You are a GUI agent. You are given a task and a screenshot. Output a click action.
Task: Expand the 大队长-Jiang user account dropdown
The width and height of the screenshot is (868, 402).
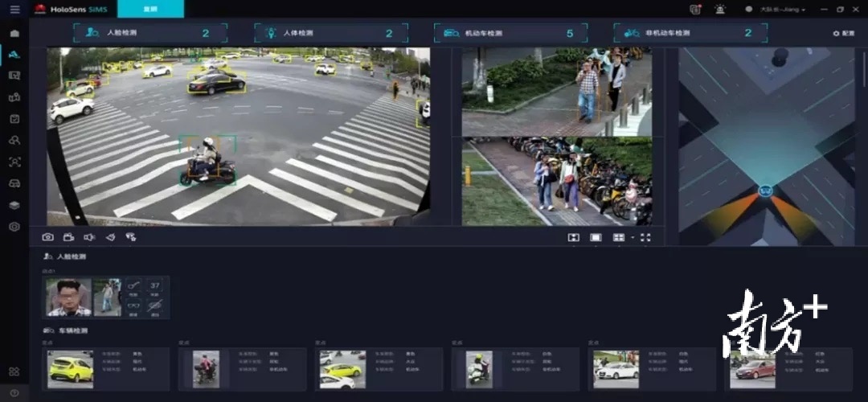(x=775, y=10)
